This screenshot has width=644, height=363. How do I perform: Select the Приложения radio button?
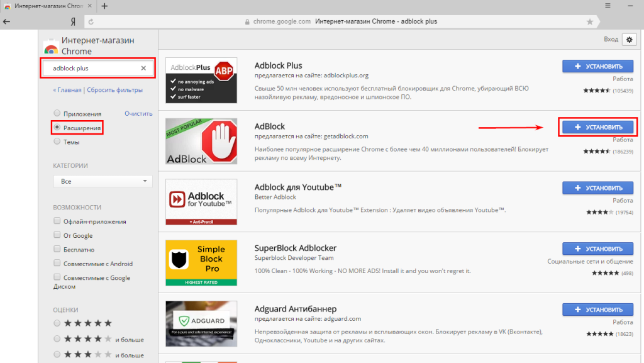[x=57, y=113]
